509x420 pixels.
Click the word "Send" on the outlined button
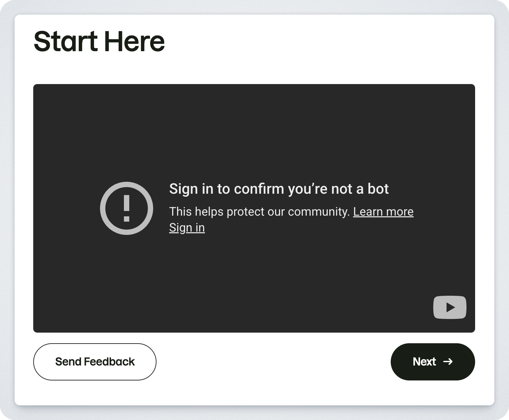68,362
